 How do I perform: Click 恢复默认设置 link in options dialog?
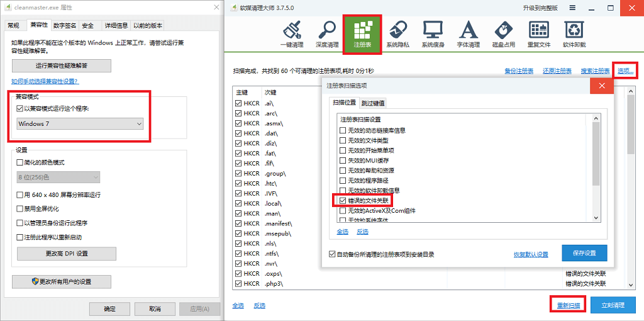(531, 254)
